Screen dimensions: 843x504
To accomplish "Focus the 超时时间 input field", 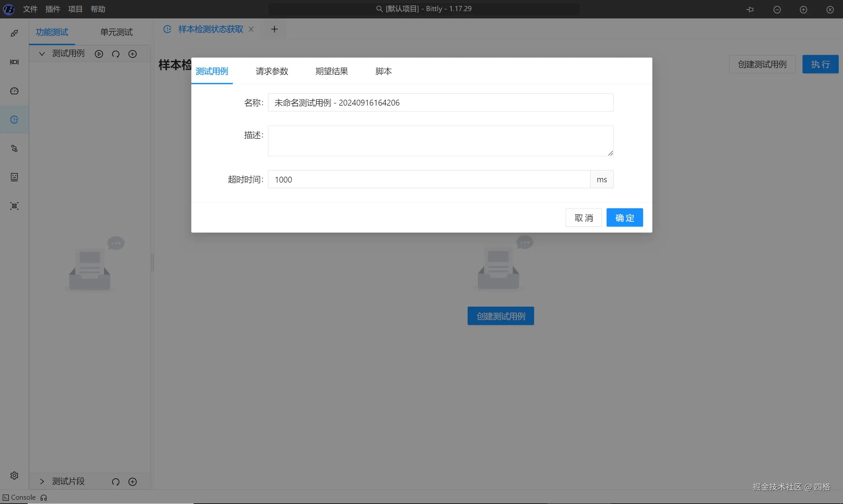I will [429, 179].
